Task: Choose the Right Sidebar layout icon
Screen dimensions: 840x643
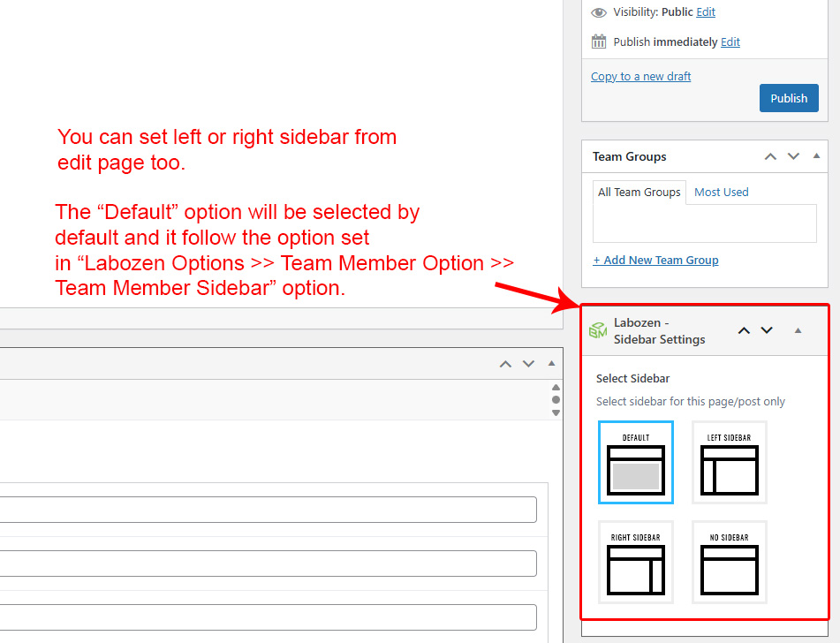Action: (636, 563)
